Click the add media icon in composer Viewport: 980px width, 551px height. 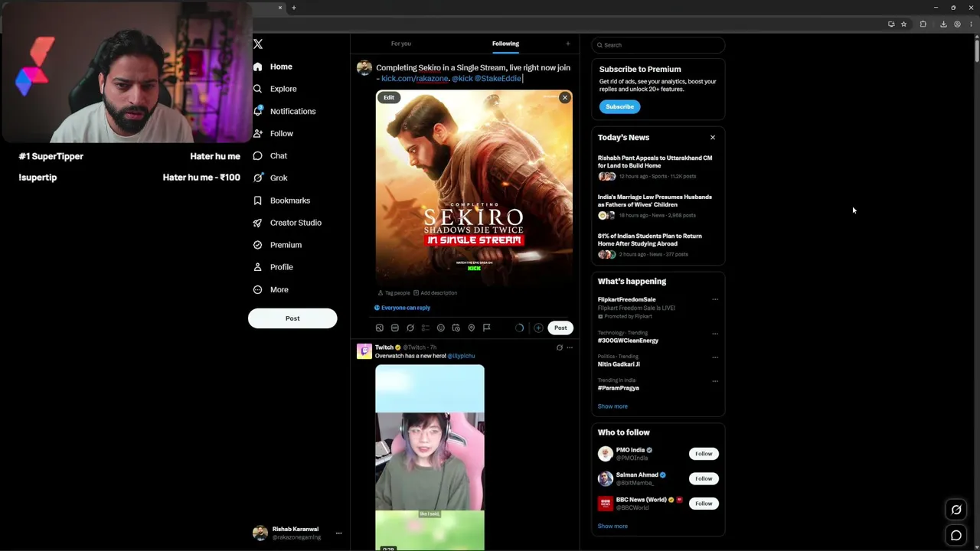pos(380,328)
